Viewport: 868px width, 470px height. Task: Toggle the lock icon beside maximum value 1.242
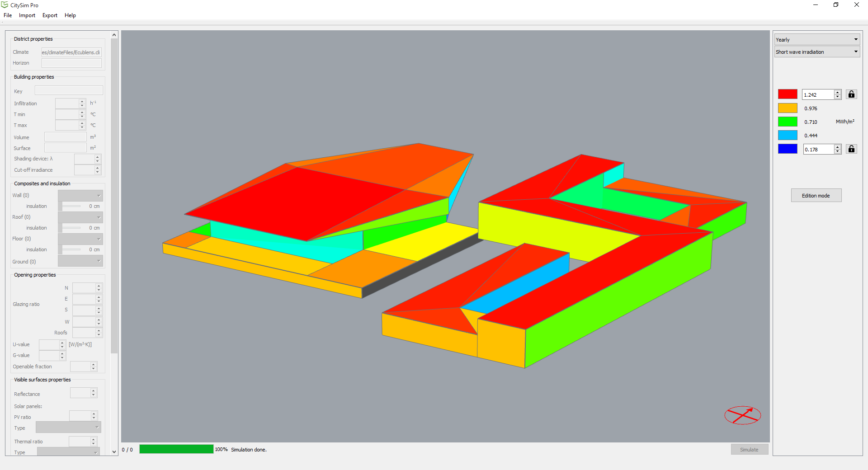coord(851,94)
